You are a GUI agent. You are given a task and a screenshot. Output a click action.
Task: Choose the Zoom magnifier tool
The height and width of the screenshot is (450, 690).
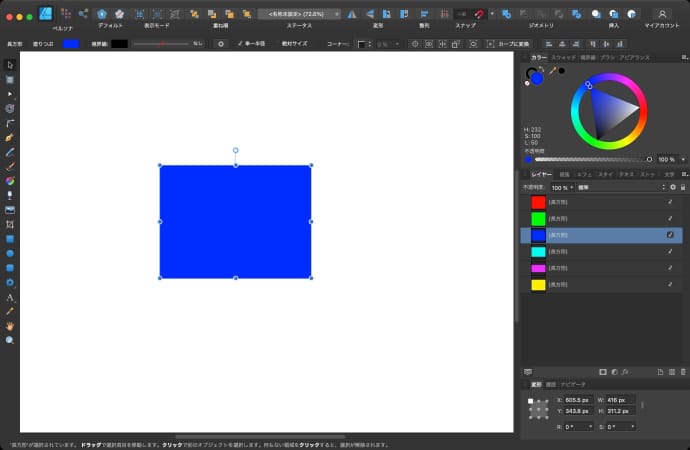pos(10,340)
